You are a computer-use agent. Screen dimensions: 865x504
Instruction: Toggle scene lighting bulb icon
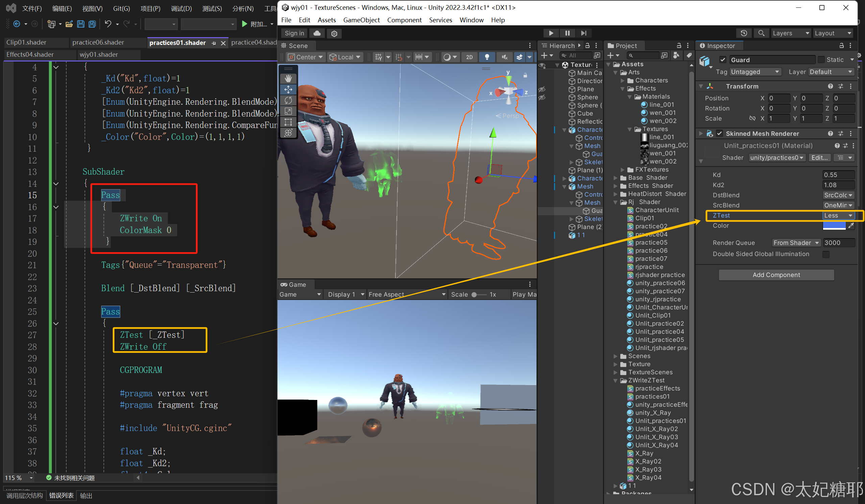point(486,57)
